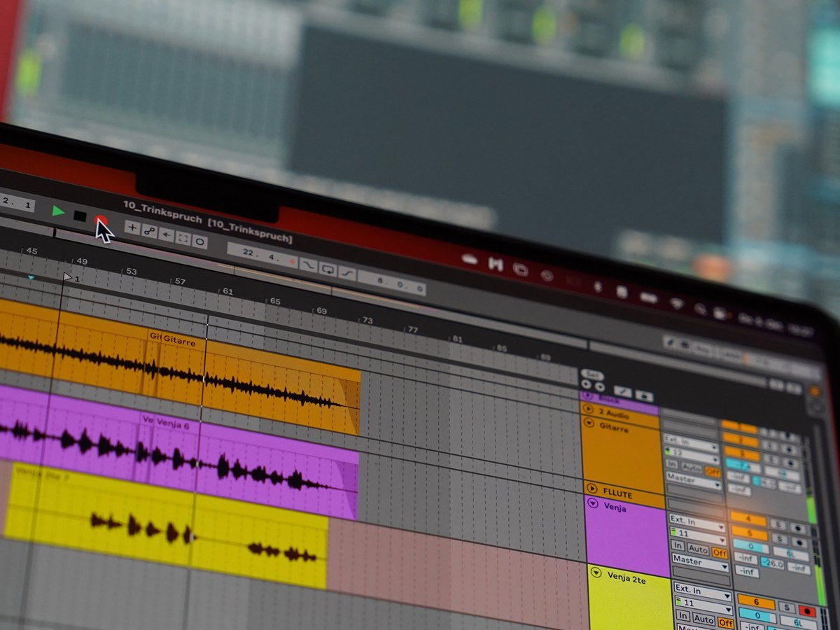Image resolution: width=840 pixels, height=630 pixels.
Task: Click the Draw Mode pencil icon above tracks
Action: [x=623, y=391]
